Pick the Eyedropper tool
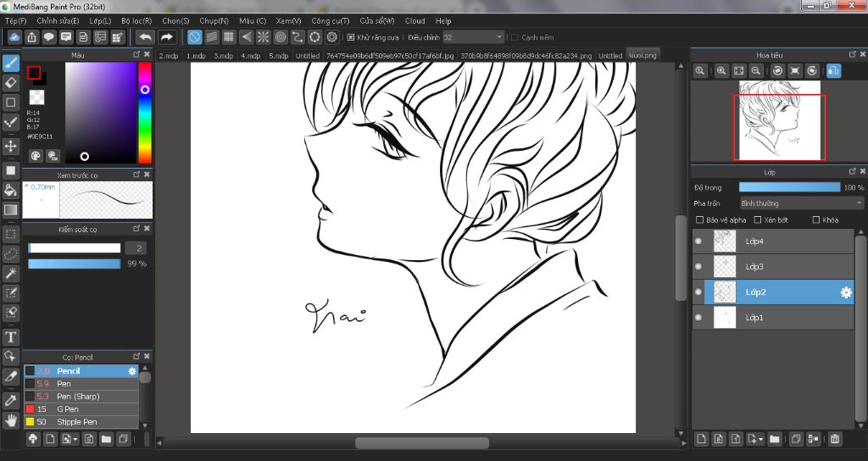 click(x=10, y=401)
